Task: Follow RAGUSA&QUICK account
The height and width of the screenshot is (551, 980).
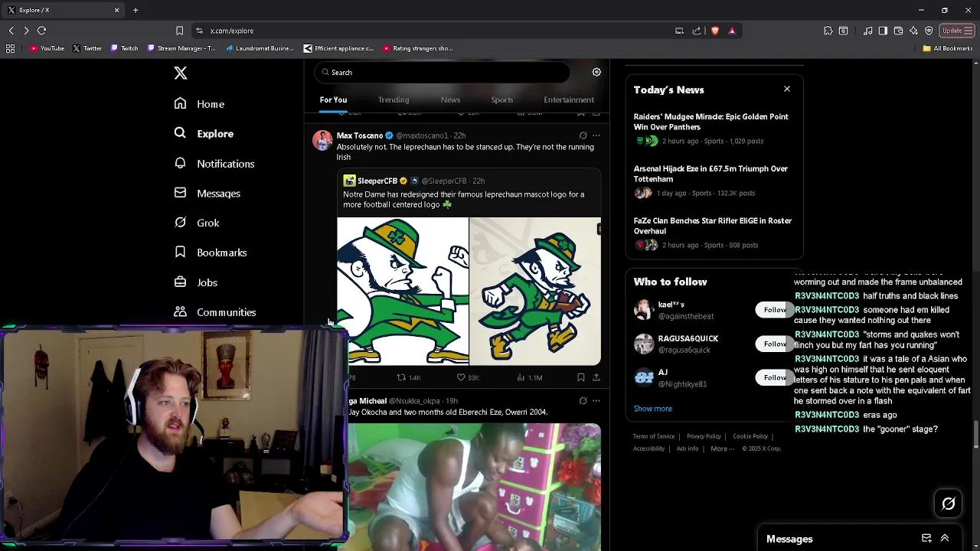Action: [x=774, y=344]
